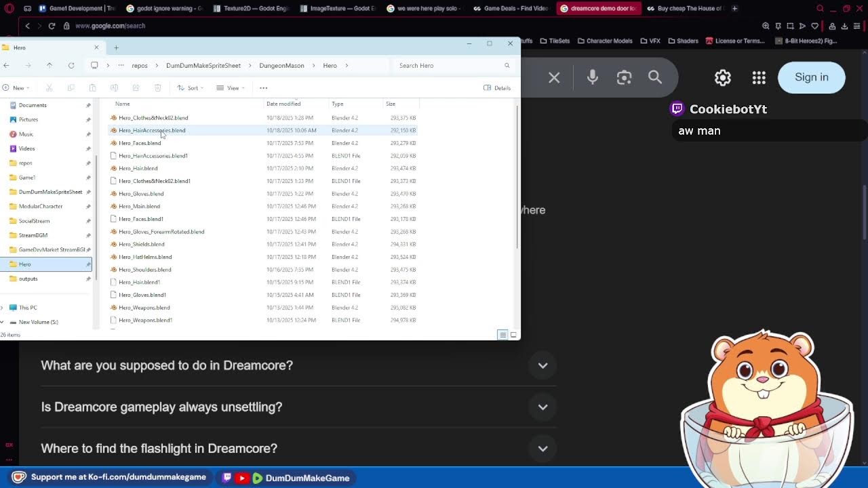The image size is (868, 488).
Task: Switch to the we were here play solo tab
Action: (x=425, y=9)
